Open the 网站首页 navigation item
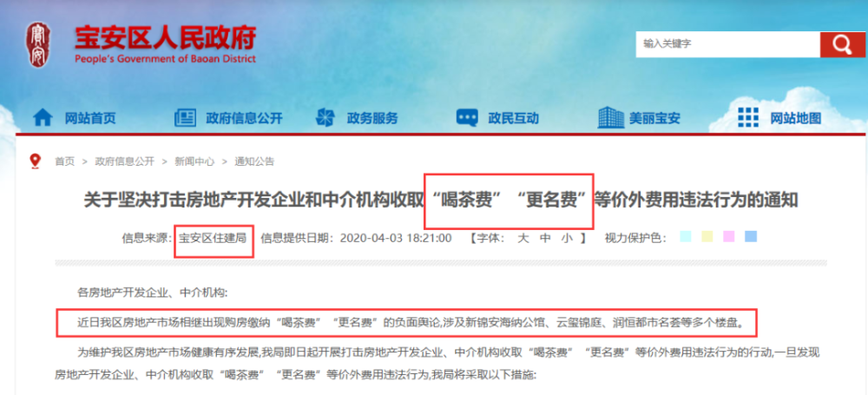 coord(91,118)
